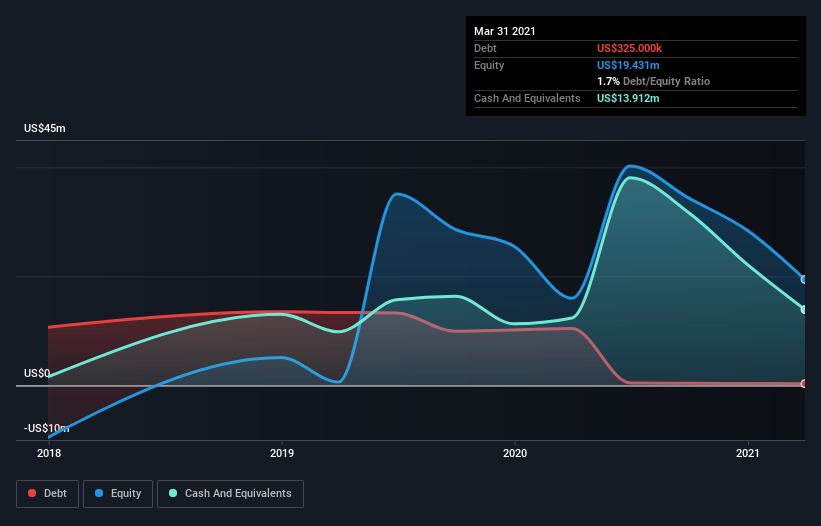Click the blue Equity endpoint marker
The image size is (821, 526).
click(x=804, y=279)
